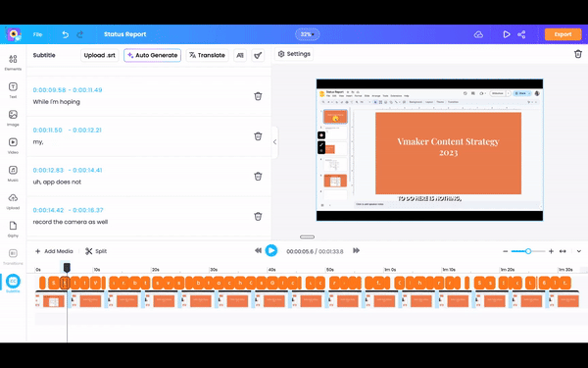Image resolution: width=588 pixels, height=368 pixels.
Task: Fit the timeline to width
Action: pyautogui.click(x=563, y=251)
